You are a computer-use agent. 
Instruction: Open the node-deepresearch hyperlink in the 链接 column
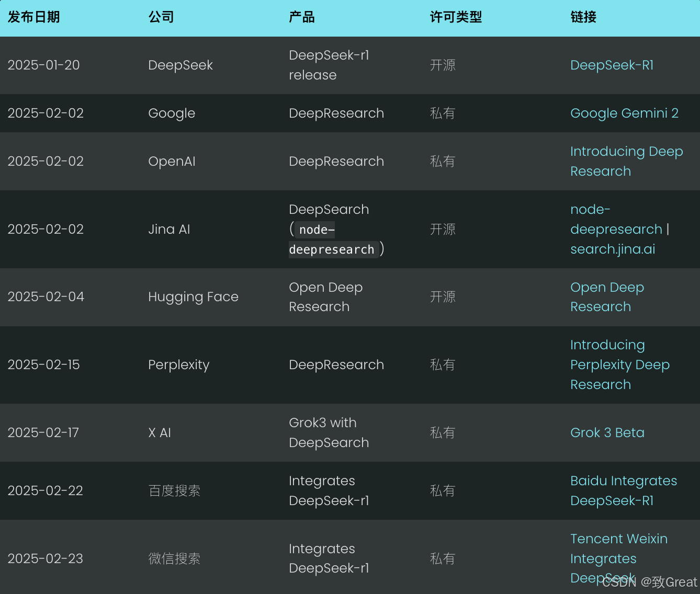[616, 219]
